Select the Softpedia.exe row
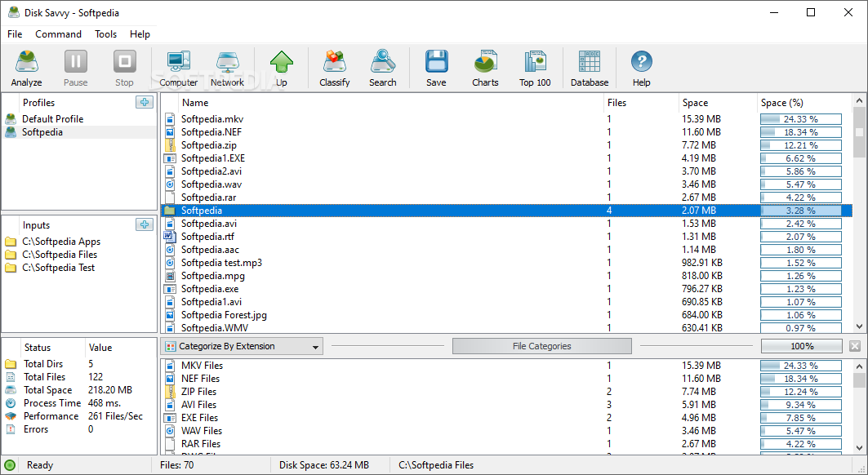 [506, 289]
